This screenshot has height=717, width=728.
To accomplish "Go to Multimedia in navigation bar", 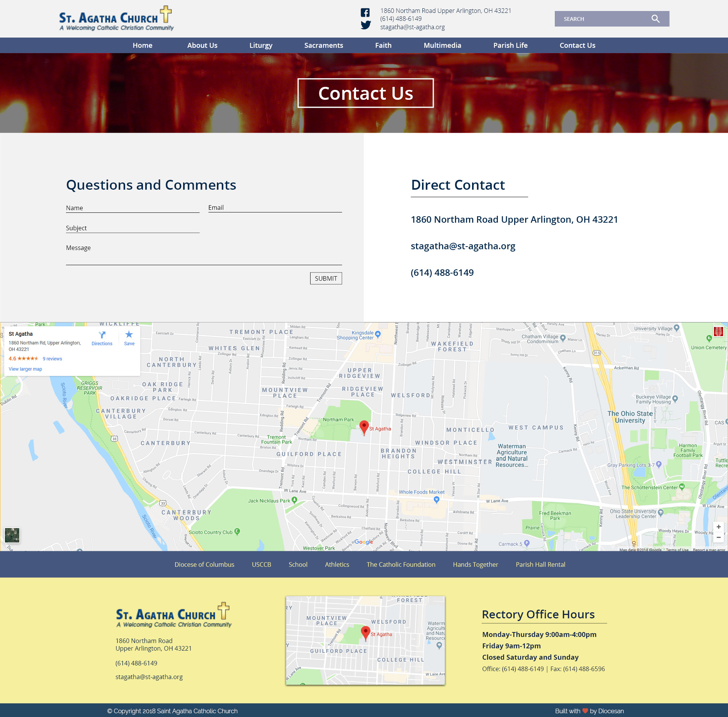I will tap(442, 46).
